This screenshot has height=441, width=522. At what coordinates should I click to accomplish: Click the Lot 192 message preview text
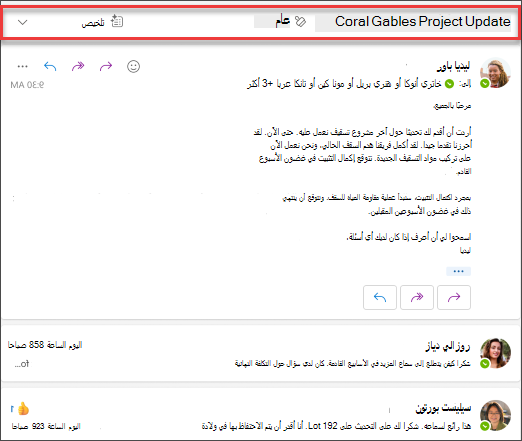click(x=336, y=426)
